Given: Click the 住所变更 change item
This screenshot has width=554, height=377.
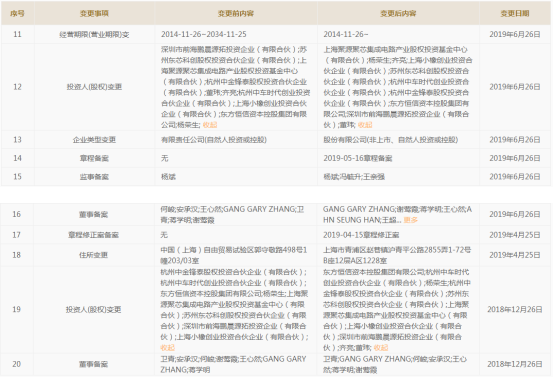Looking at the screenshot, I should [93, 255].
